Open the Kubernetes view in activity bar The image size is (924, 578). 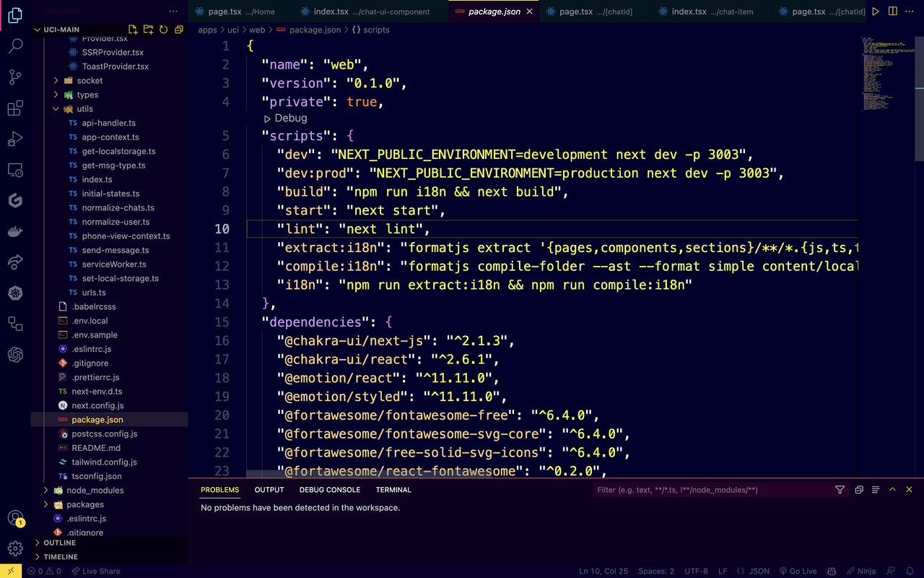pyautogui.click(x=15, y=293)
